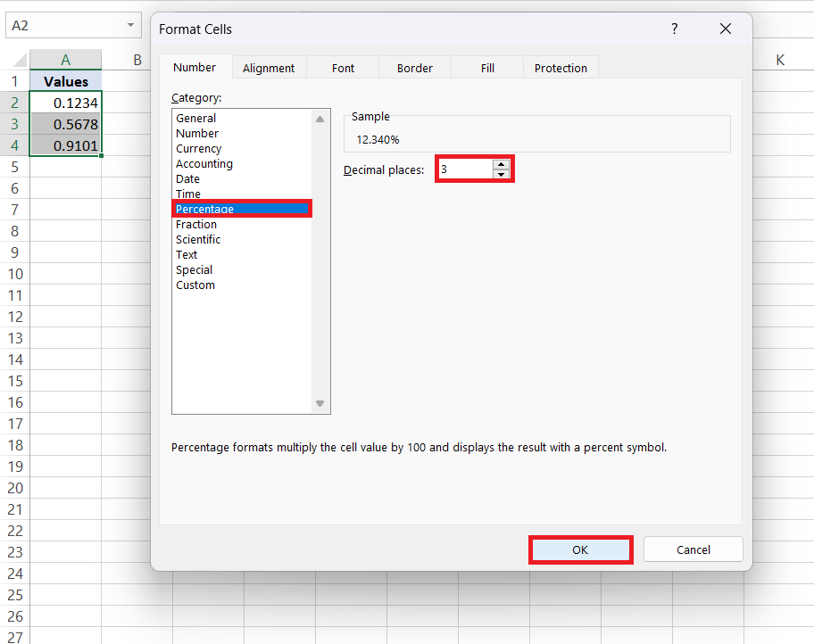Select column K header
Screen dimensions: 814x644
pyautogui.click(x=780, y=60)
